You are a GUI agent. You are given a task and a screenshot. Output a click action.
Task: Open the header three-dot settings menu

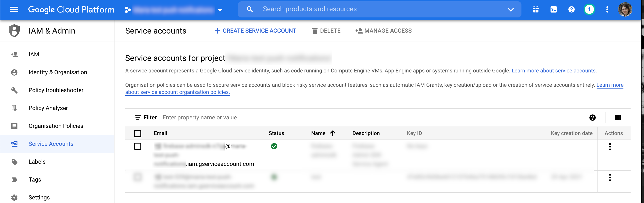(607, 9)
